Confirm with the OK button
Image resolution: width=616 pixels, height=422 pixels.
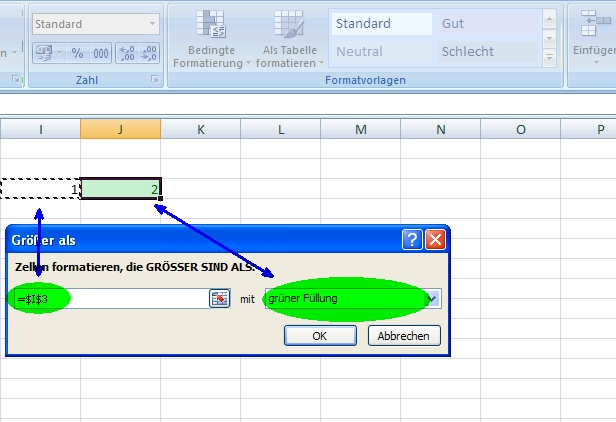320,336
